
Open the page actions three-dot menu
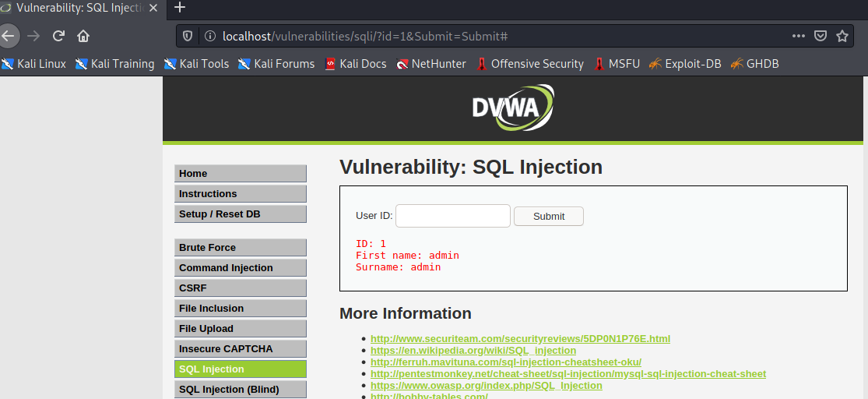(x=798, y=36)
